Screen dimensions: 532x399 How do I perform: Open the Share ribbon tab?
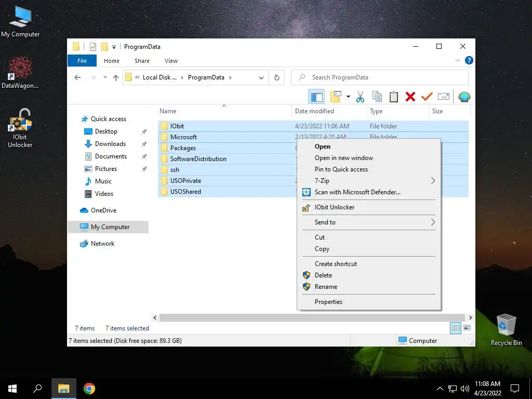pyautogui.click(x=142, y=61)
